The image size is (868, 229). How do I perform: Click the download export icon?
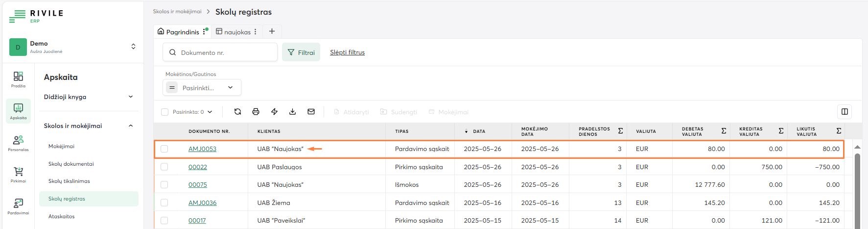(292, 112)
